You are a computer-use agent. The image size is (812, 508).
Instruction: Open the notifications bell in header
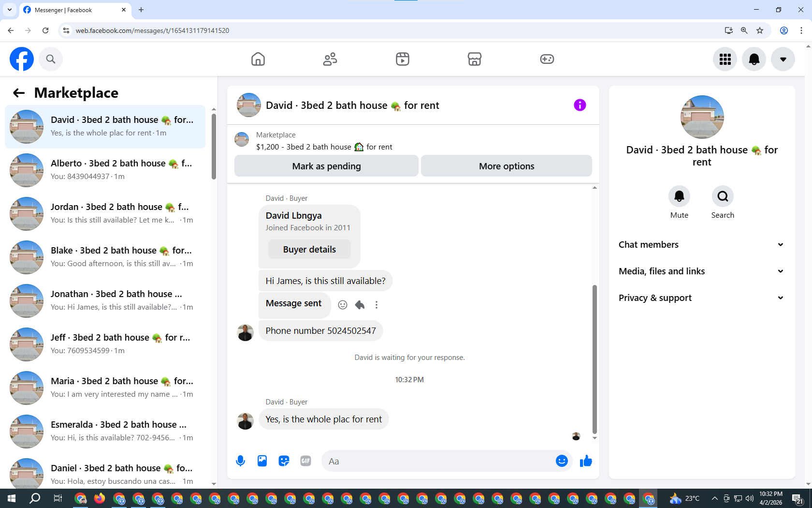tap(754, 59)
